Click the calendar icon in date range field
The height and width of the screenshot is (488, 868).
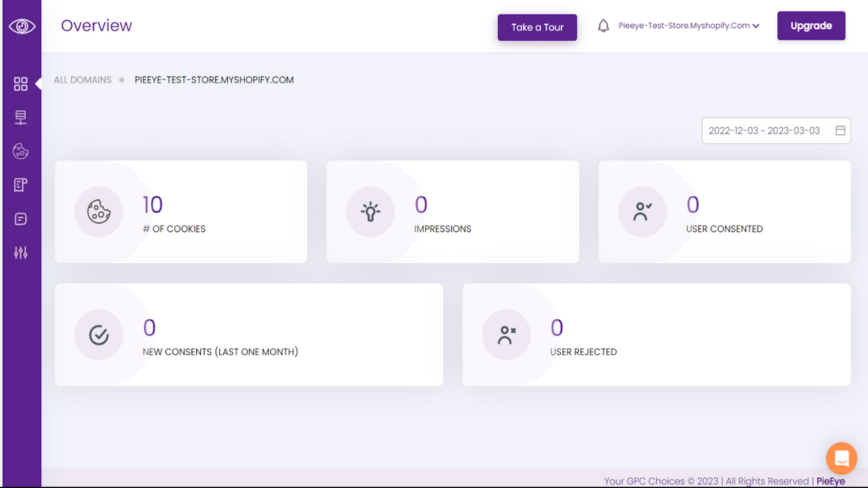click(840, 130)
